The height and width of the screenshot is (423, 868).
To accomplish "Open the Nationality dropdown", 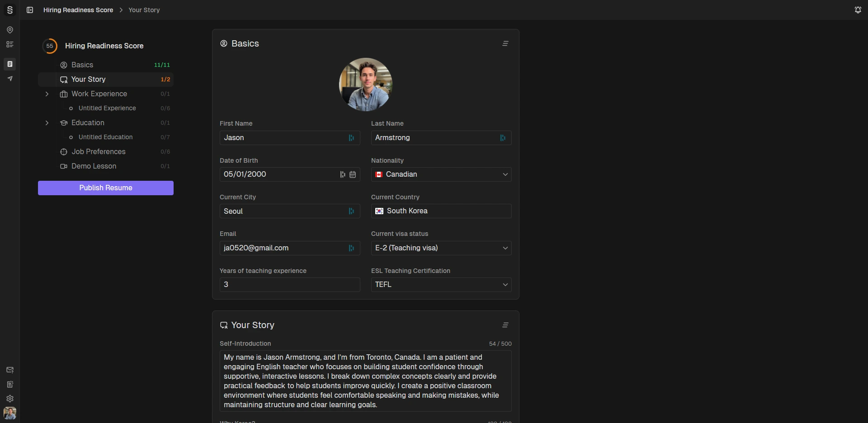I will (441, 174).
